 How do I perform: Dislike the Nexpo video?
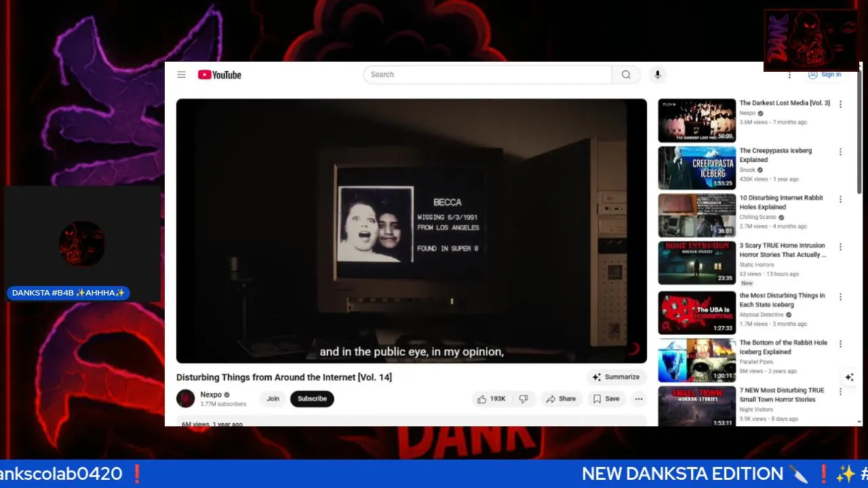[x=524, y=399]
